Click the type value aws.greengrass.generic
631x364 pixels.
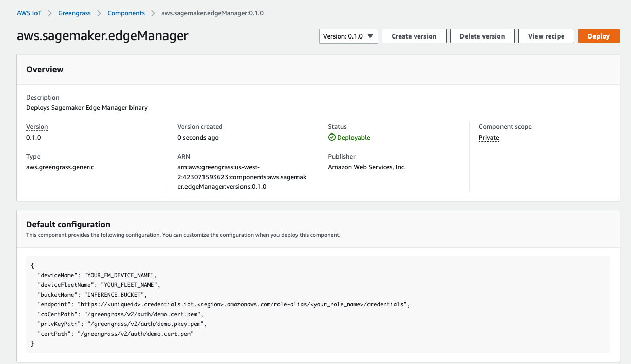[60, 167]
